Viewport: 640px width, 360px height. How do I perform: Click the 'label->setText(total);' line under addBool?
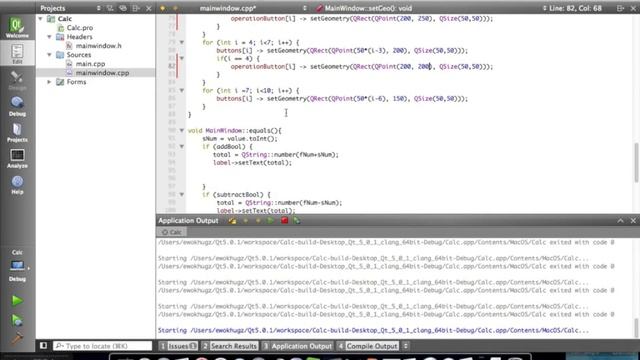point(252,163)
